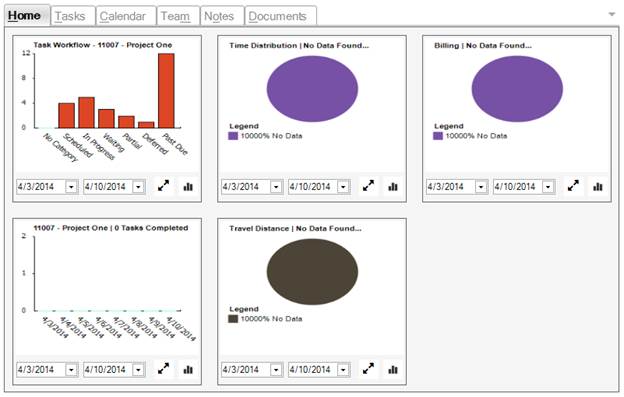Click the 4/3/2014 axis label in Tasks Completed chart
This screenshot has width=624, height=397.
pos(55,327)
